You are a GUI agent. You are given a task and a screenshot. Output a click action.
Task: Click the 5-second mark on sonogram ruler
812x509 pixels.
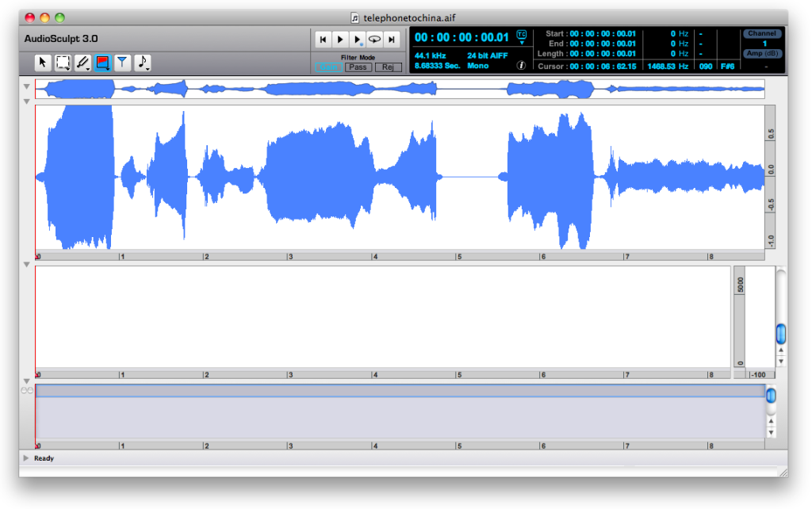pyautogui.click(x=458, y=374)
